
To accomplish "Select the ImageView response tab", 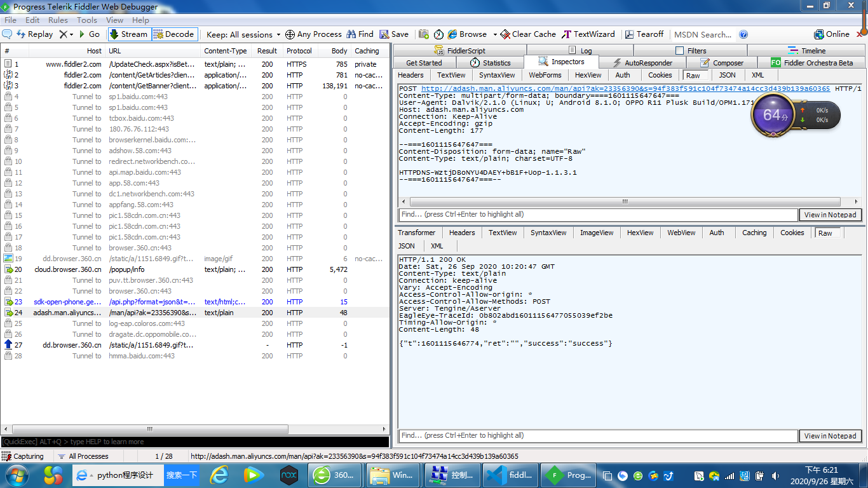I will pos(597,233).
